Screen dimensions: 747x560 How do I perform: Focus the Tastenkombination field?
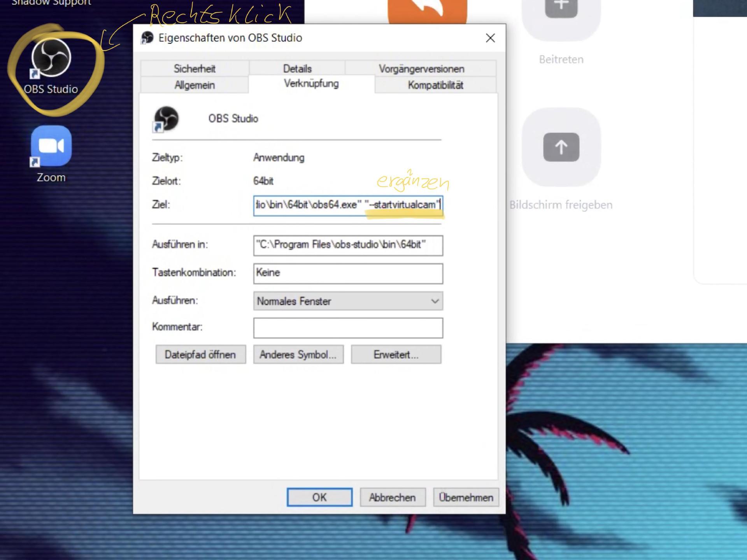pyautogui.click(x=347, y=273)
